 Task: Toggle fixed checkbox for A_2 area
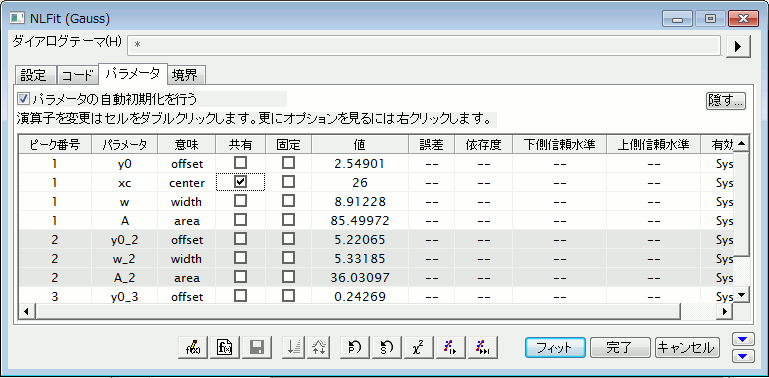pyautogui.click(x=288, y=277)
